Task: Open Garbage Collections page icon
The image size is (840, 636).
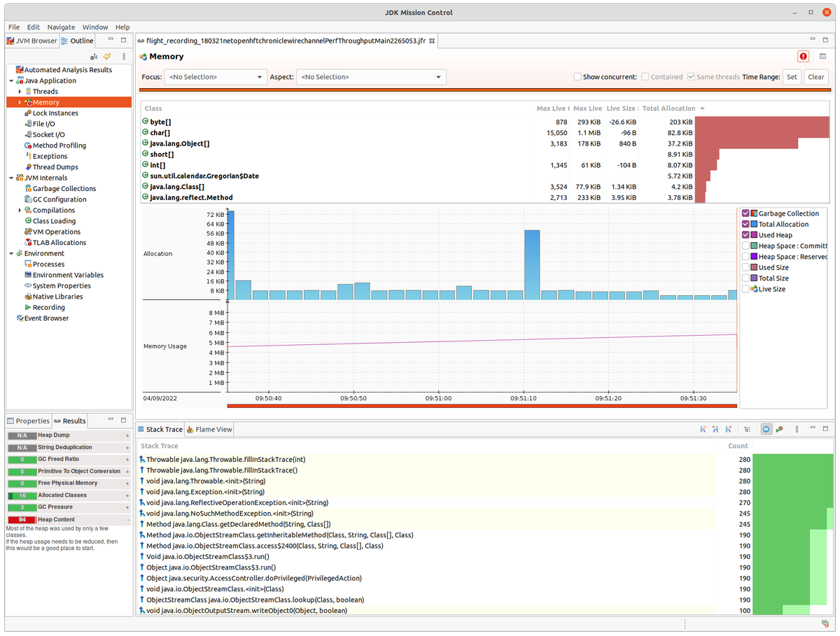Action: (28, 189)
